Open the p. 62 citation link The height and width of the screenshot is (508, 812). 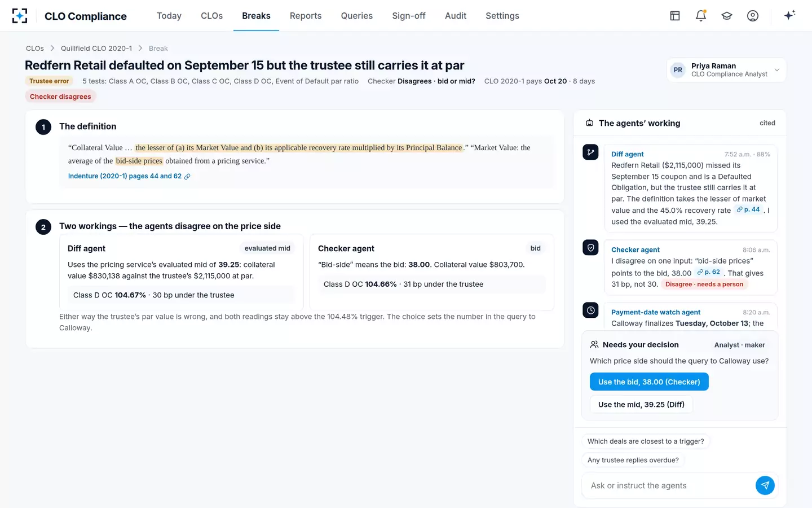709,272
